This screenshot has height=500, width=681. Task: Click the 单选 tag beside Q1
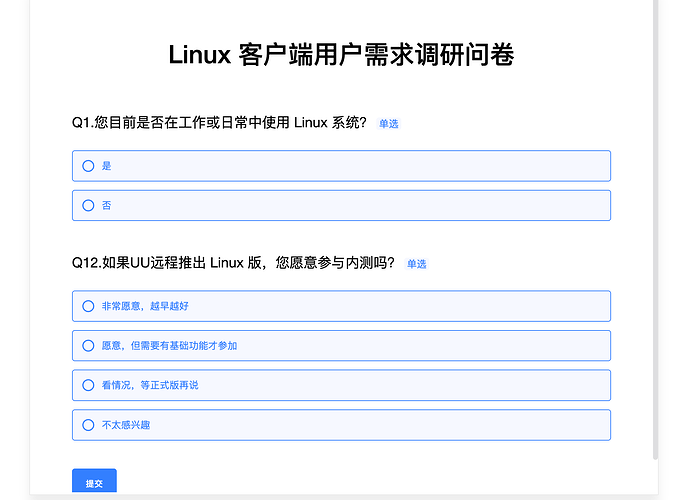(x=389, y=124)
